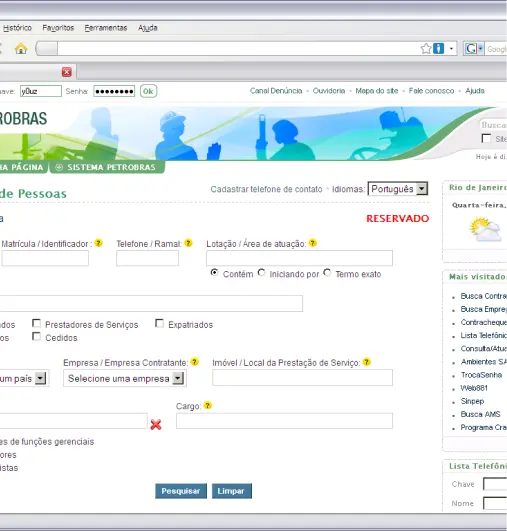Open help icon next to Telefone / Ramal
This screenshot has width=507, height=531.
click(x=188, y=243)
